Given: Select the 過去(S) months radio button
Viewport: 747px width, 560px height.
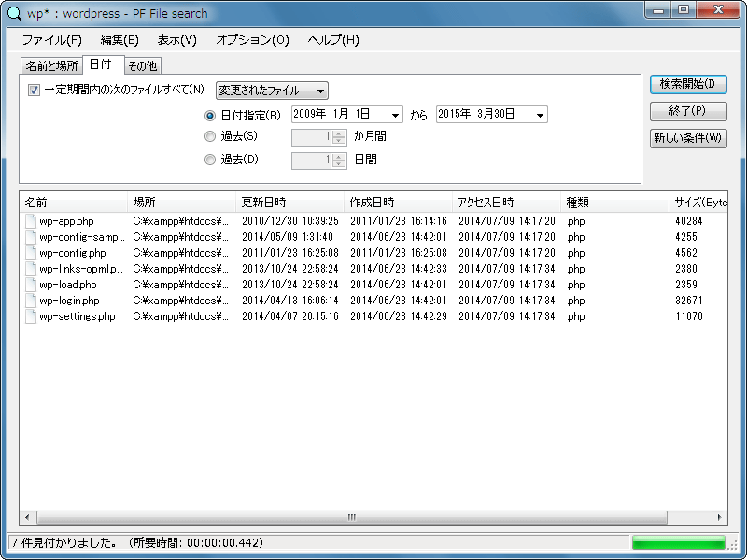Looking at the screenshot, I should pyautogui.click(x=209, y=136).
